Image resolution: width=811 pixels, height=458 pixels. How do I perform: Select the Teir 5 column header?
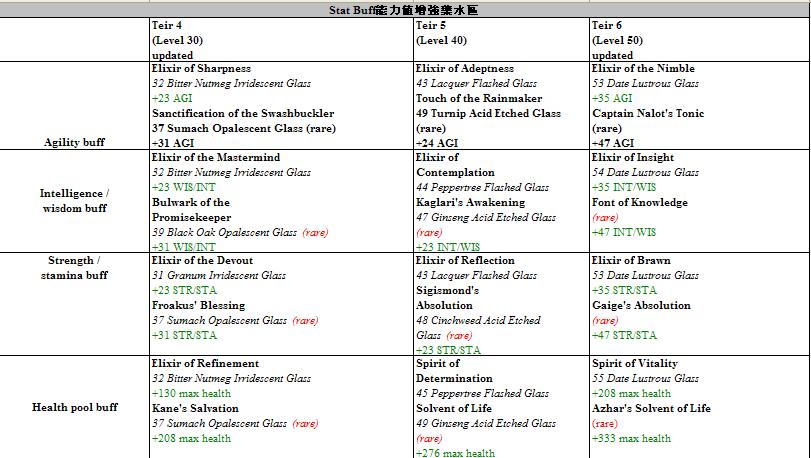click(432, 25)
